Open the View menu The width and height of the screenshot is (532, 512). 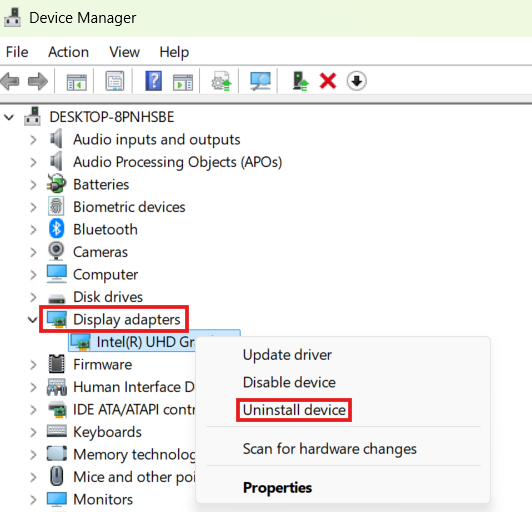point(124,52)
